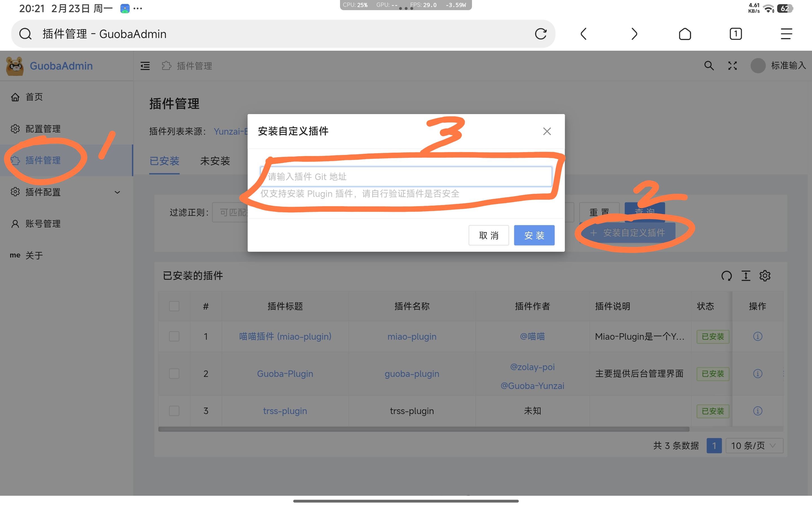Viewport: 812px width, 507px height.
Task: Open the header search icon
Action: 709,65
